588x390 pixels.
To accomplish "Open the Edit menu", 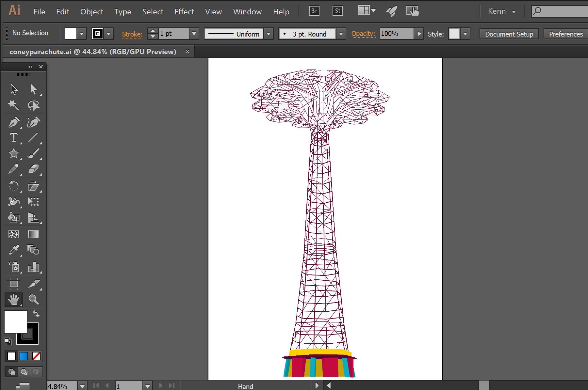I will click(63, 12).
